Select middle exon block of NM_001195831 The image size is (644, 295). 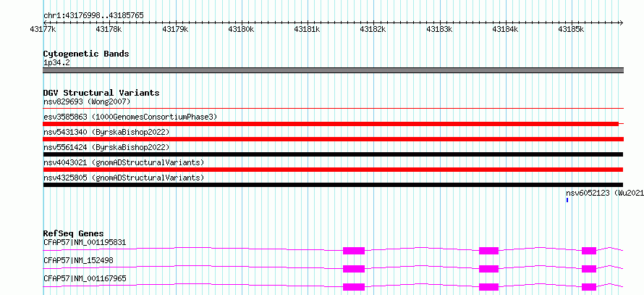point(488,251)
